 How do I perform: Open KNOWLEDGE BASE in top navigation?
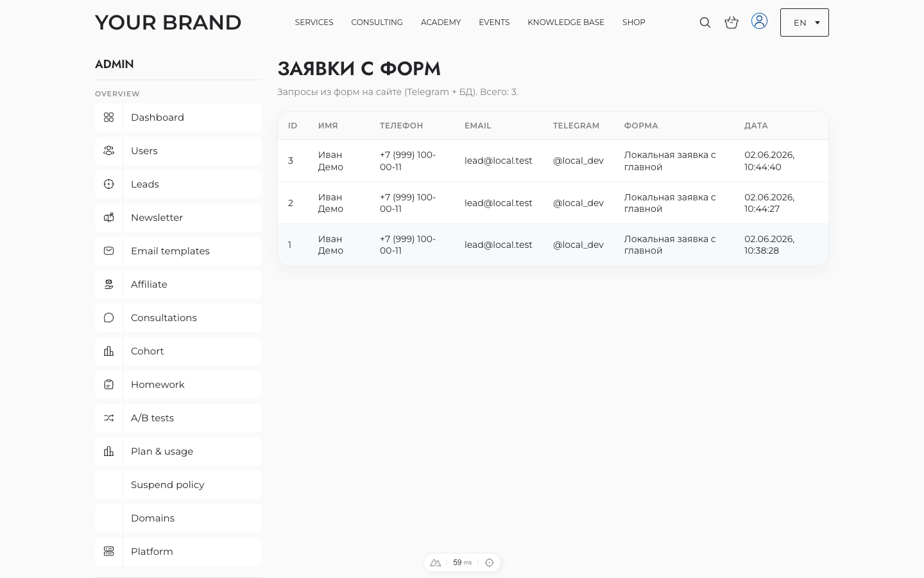point(566,22)
